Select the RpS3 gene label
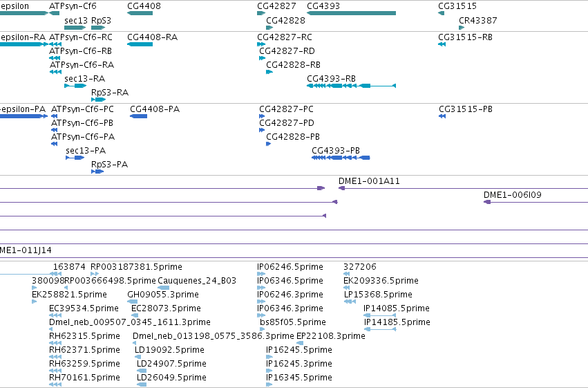Screen dimensions: 588x388 click(102, 20)
